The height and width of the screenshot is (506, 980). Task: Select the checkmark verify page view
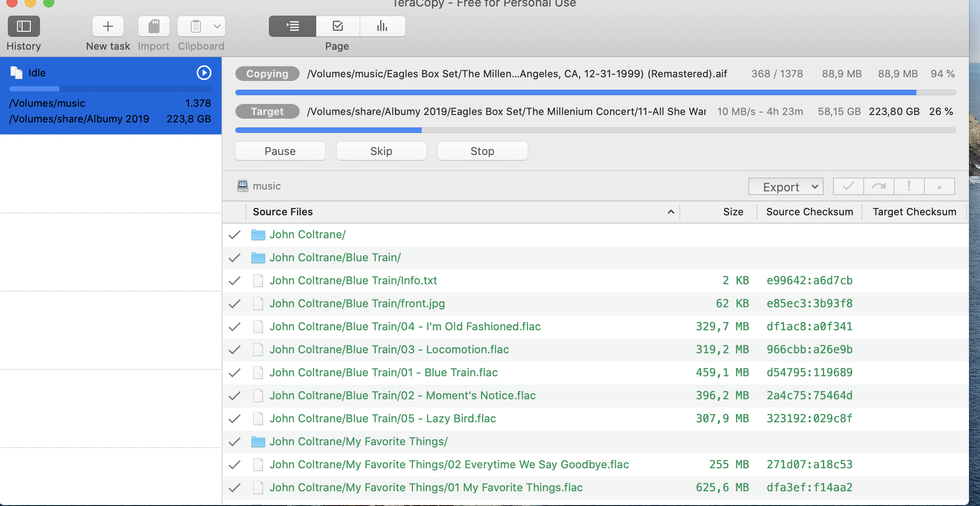338,26
